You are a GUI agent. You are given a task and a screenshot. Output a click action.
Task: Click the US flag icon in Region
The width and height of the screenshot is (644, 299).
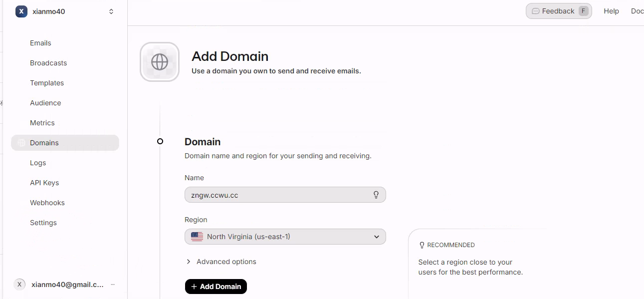point(197,237)
